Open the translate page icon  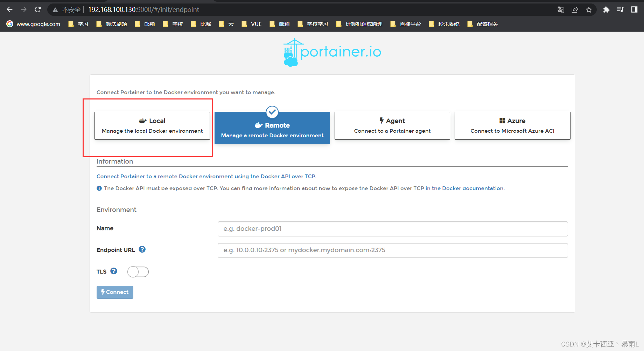(x=561, y=10)
